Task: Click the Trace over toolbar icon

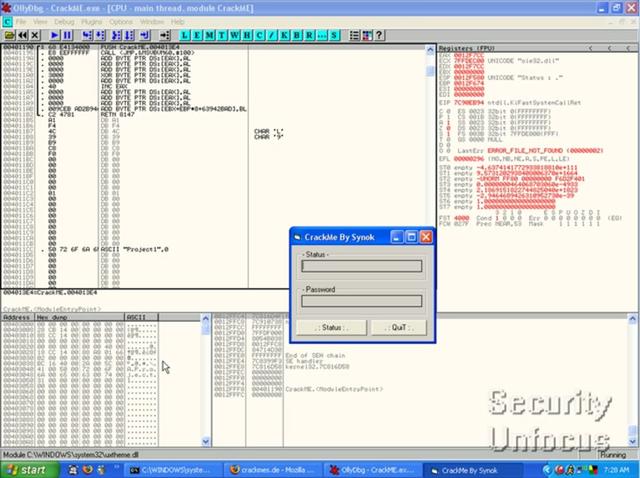Action: coord(129,36)
